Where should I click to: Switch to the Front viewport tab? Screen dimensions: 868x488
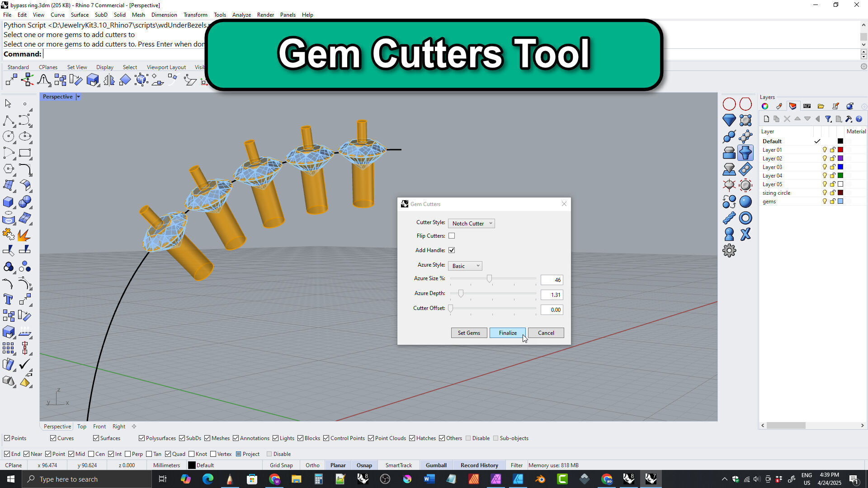99,427
